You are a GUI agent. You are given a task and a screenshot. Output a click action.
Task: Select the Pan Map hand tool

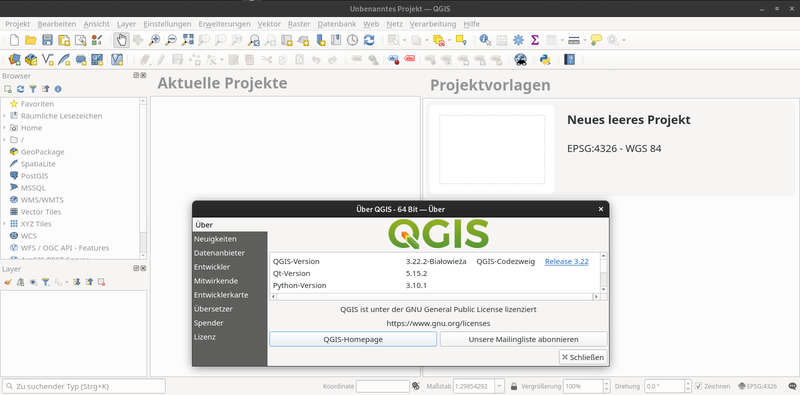pyautogui.click(x=121, y=40)
